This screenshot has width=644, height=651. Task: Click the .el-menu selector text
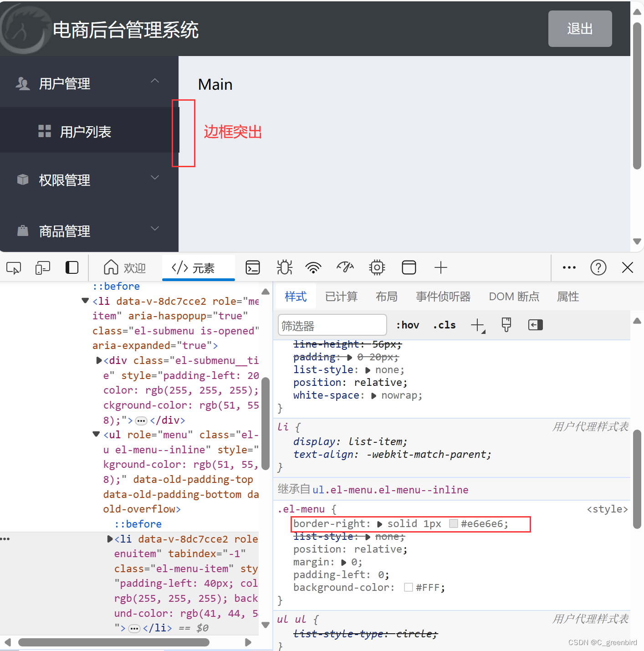click(x=301, y=509)
